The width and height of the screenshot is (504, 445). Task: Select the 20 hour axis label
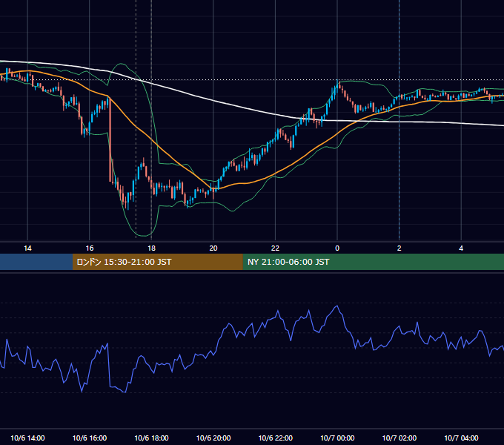213,248
